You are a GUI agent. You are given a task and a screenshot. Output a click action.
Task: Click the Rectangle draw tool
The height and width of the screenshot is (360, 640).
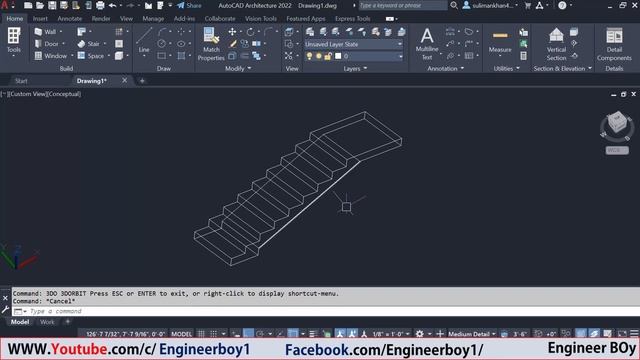click(162, 56)
